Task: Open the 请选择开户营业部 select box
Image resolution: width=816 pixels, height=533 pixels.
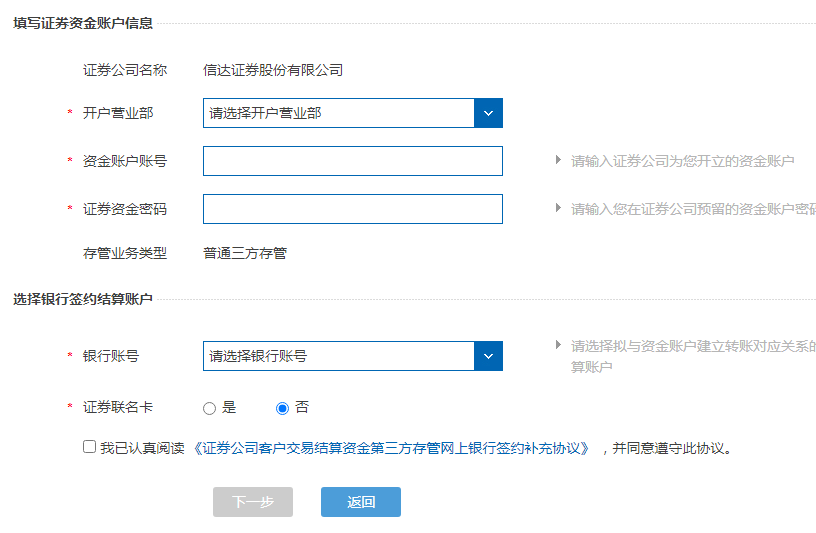Action: click(338, 113)
